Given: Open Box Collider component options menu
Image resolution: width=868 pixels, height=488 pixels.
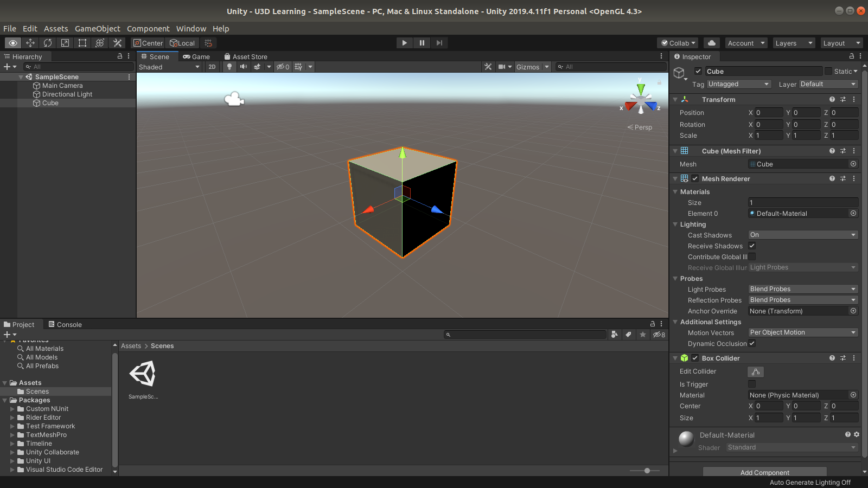Looking at the screenshot, I should tap(854, 358).
